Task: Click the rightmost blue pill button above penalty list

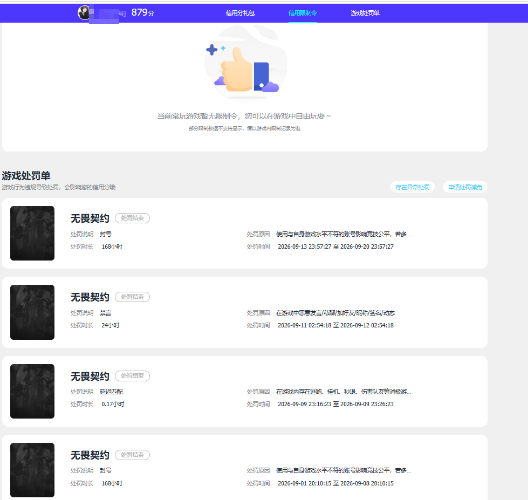Action: (465, 187)
